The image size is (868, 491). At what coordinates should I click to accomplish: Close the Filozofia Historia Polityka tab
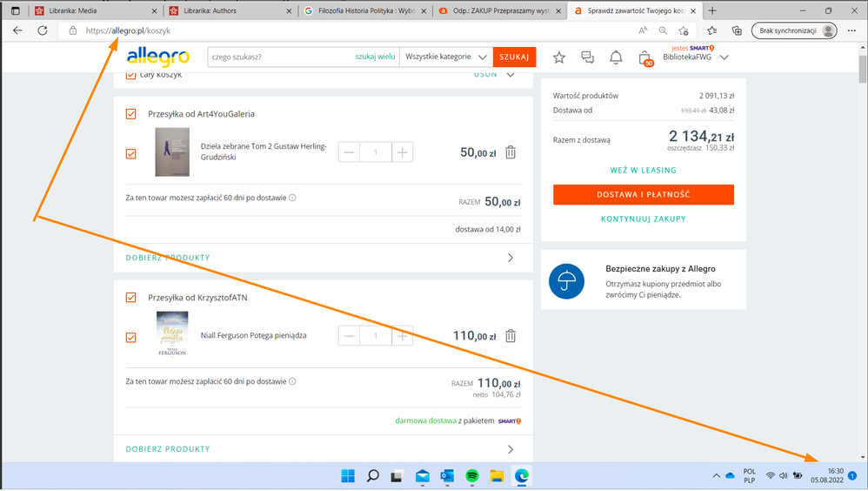[424, 11]
